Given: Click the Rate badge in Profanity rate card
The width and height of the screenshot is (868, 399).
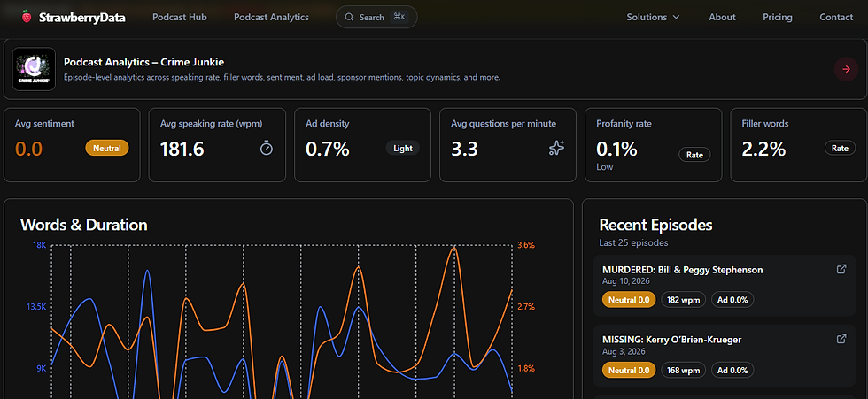Looking at the screenshot, I should [694, 156].
